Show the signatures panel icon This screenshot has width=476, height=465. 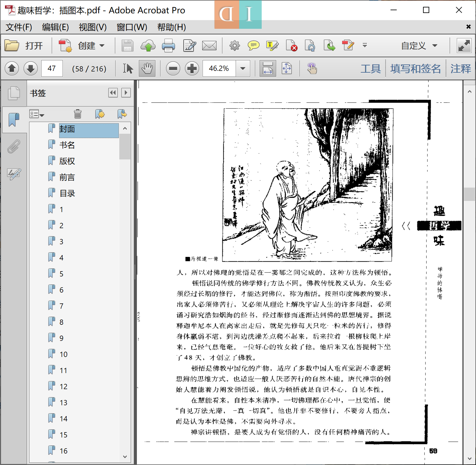(14, 174)
